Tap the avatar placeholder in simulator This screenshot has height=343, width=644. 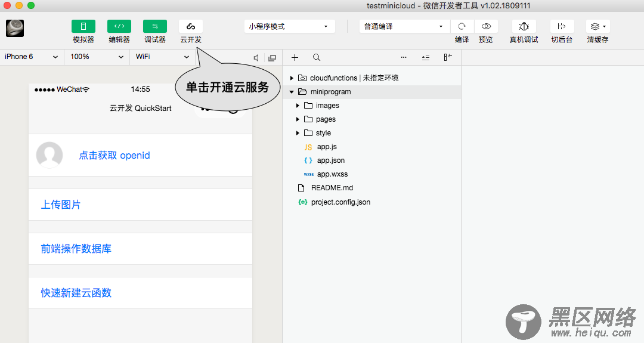pyautogui.click(x=49, y=155)
